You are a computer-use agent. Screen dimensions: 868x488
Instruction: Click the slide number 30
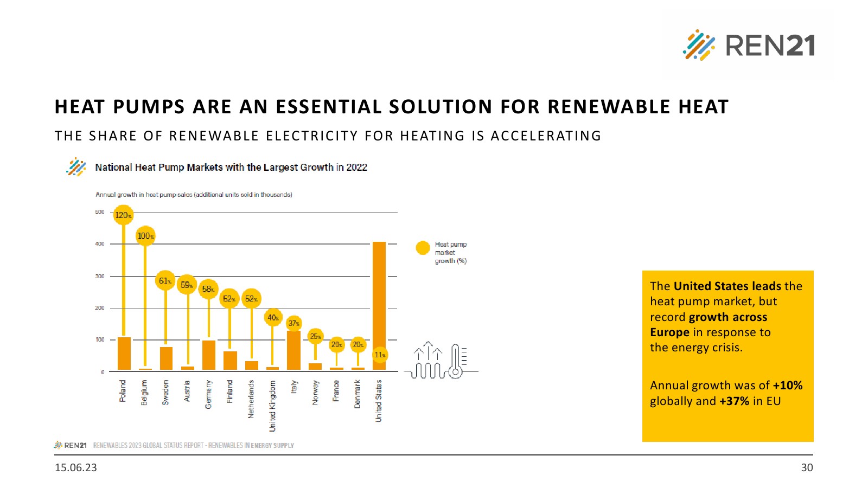click(x=807, y=467)
